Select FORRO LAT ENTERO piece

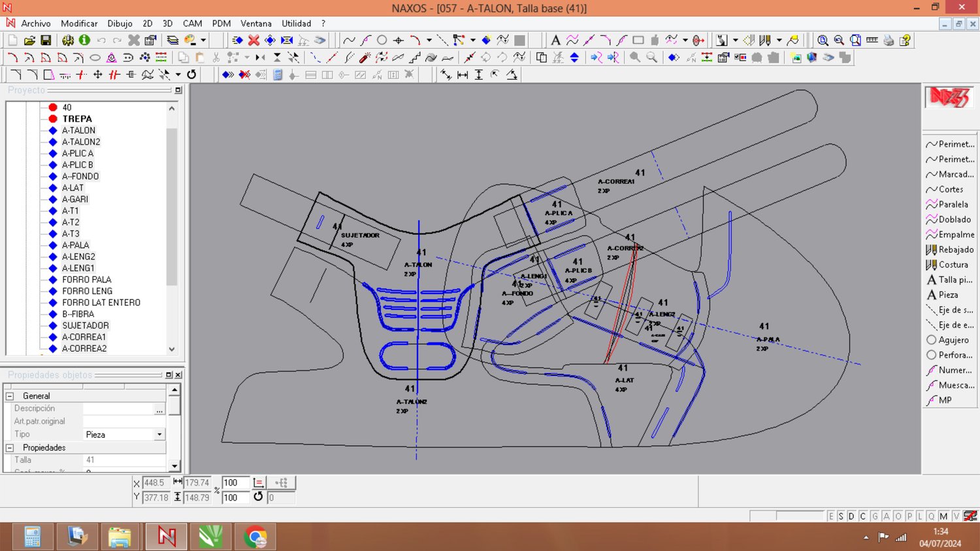[x=101, y=303]
